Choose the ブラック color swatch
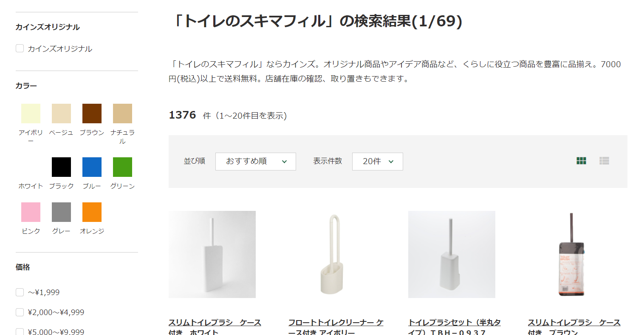Image resolution: width=644 pixels, height=335 pixels. (x=61, y=167)
